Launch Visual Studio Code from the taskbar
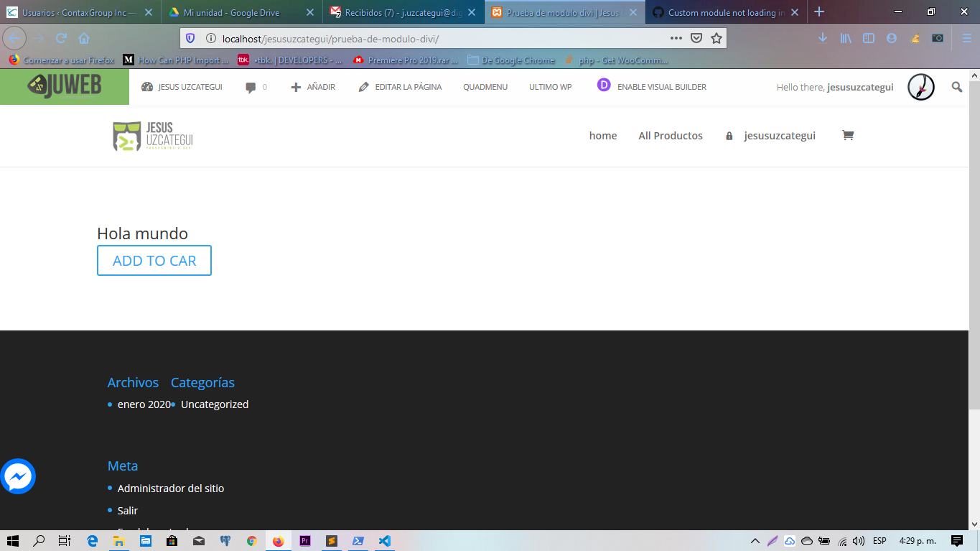The height and width of the screenshot is (551, 980). pyautogui.click(x=384, y=542)
